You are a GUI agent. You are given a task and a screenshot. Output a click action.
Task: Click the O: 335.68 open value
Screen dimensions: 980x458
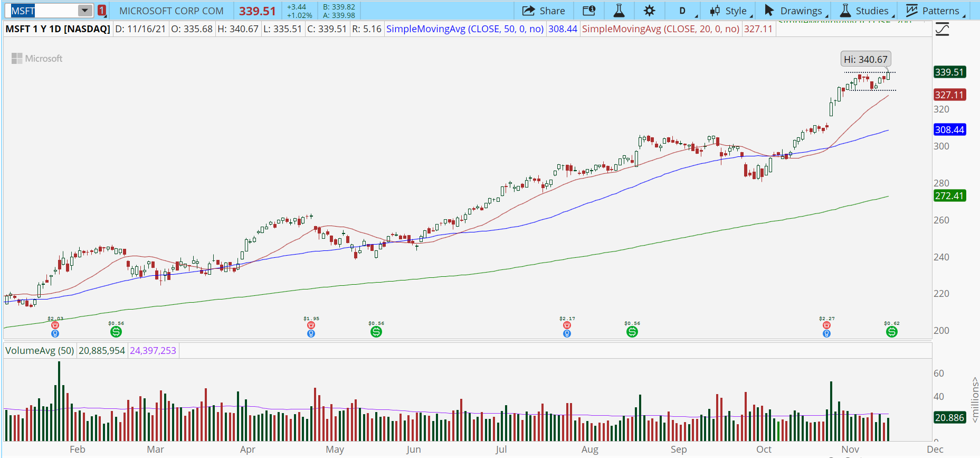pyautogui.click(x=192, y=29)
